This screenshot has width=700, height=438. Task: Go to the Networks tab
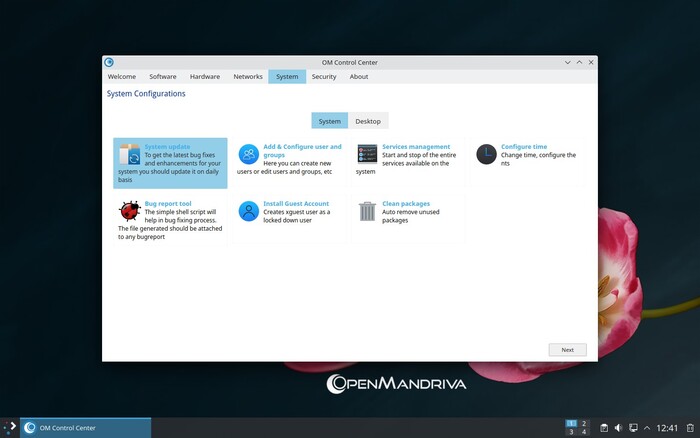248,76
